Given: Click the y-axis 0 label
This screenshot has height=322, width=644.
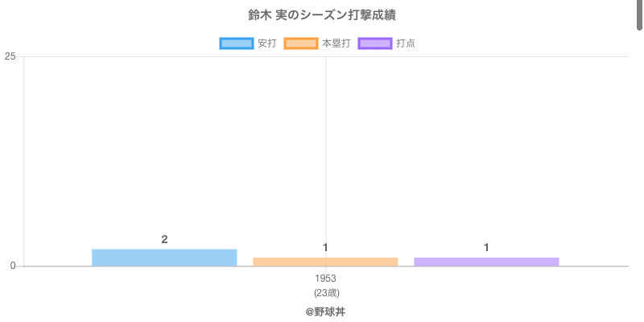Looking at the screenshot, I should [x=13, y=266].
